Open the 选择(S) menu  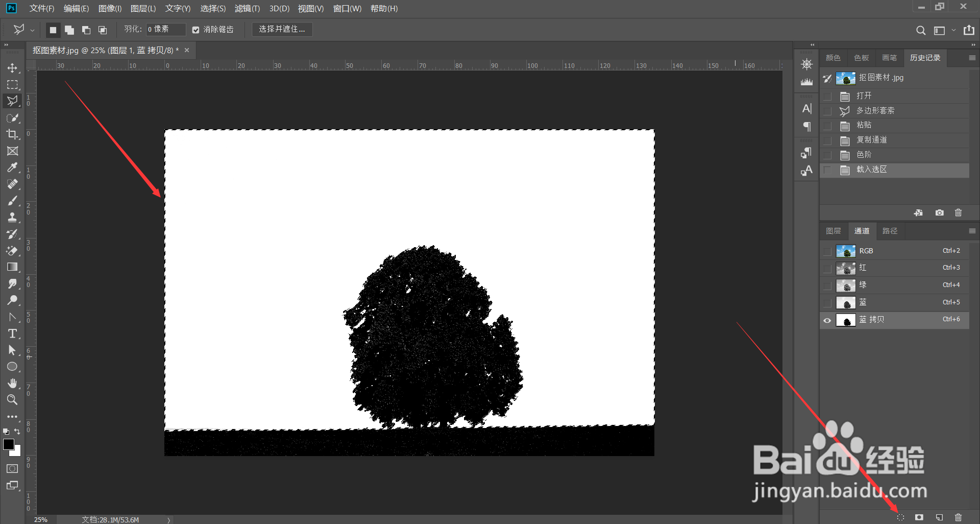213,9
